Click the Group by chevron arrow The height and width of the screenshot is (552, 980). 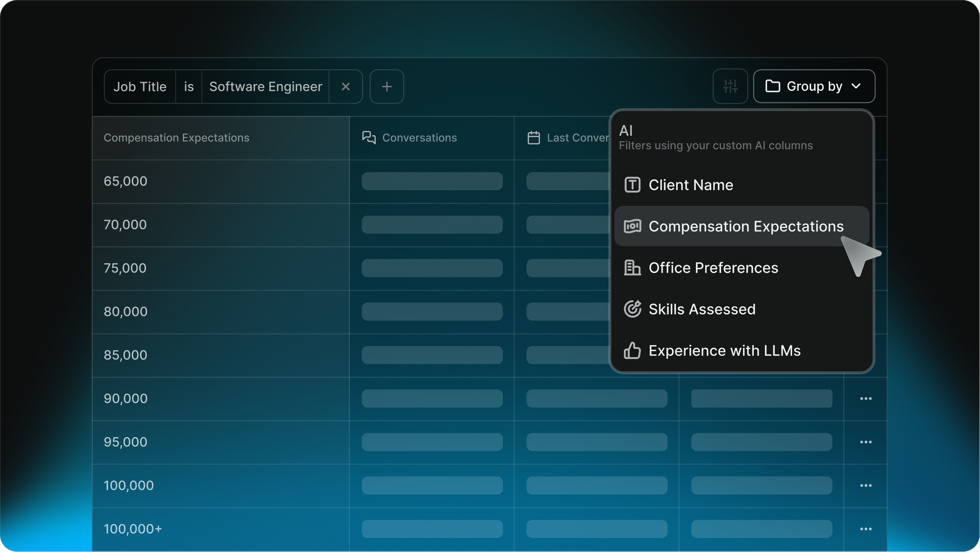click(x=856, y=86)
